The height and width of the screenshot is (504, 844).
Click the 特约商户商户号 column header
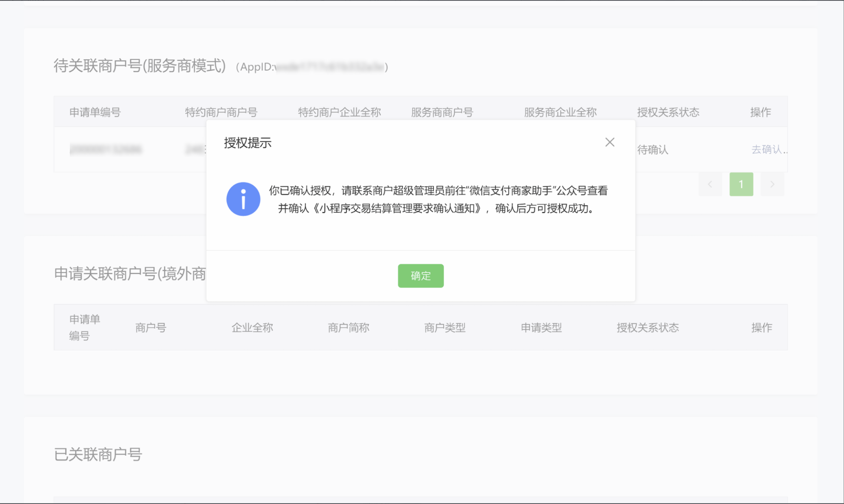(221, 112)
